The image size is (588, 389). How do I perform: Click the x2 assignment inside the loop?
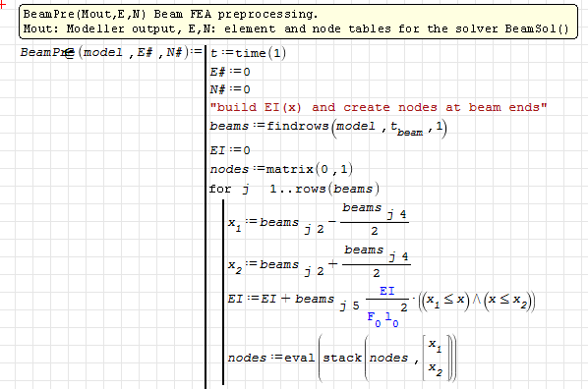[320, 262]
